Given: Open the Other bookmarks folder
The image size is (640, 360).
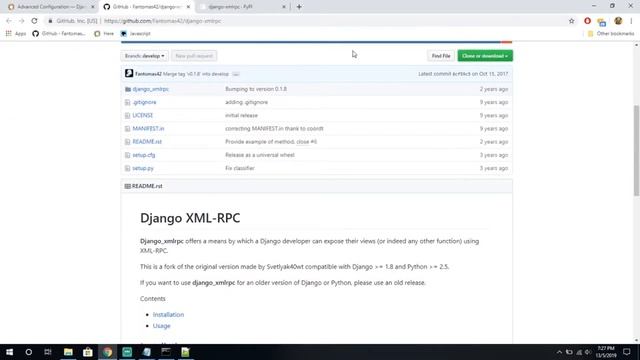Looking at the screenshot, I should pyautogui.click(x=611, y=33).
